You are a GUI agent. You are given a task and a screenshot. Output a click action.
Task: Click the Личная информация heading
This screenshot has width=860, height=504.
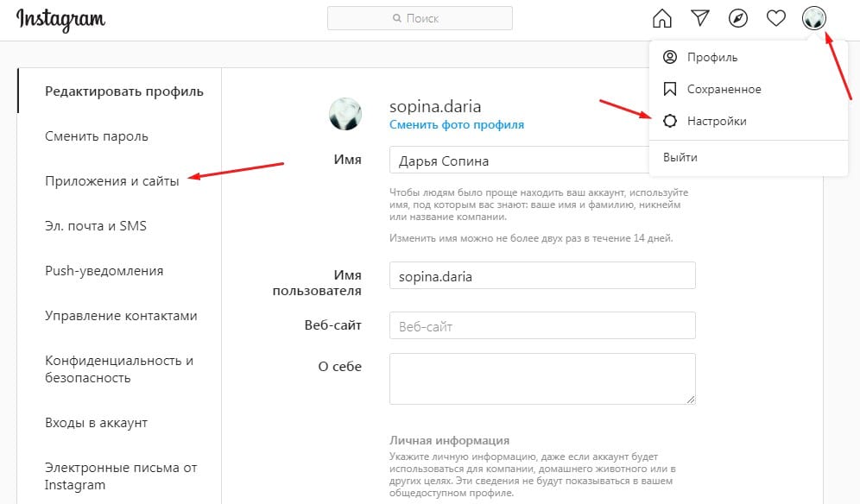click(449, 440)
